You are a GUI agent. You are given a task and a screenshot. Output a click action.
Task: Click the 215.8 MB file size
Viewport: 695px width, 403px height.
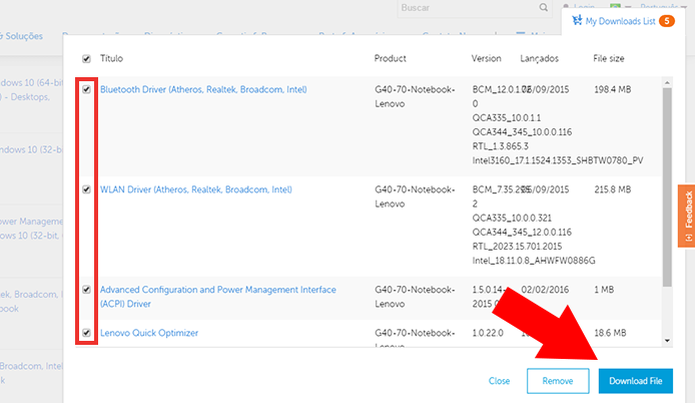coord(613,190)
